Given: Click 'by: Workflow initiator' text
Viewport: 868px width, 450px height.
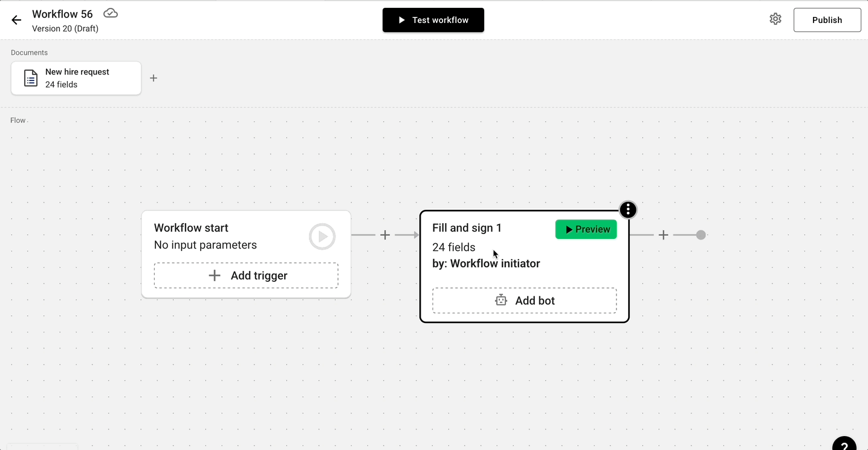Looking at the screenshot, I should [486, 264].
